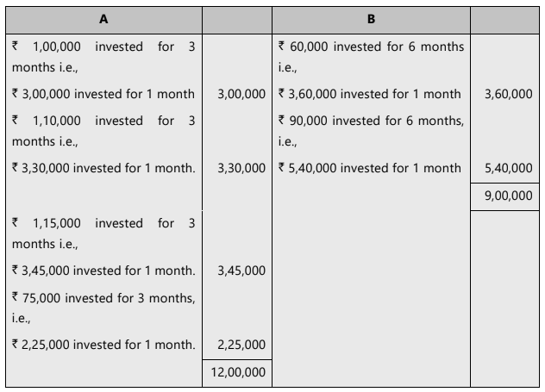Select the text '₹ 1,10,000 invested for 3 months'
This screenshot has width=545, height=392.
point(103,121)
